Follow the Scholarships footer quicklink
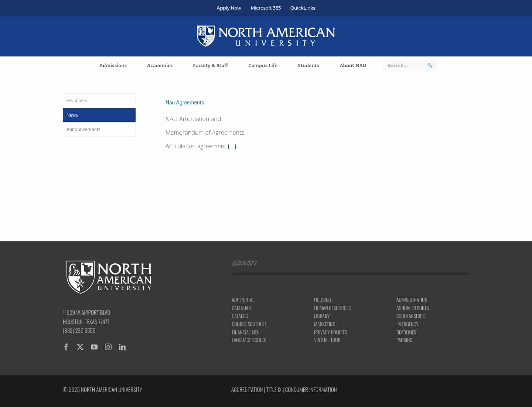Viewport: 532px width, 407px height. (410, 316)
